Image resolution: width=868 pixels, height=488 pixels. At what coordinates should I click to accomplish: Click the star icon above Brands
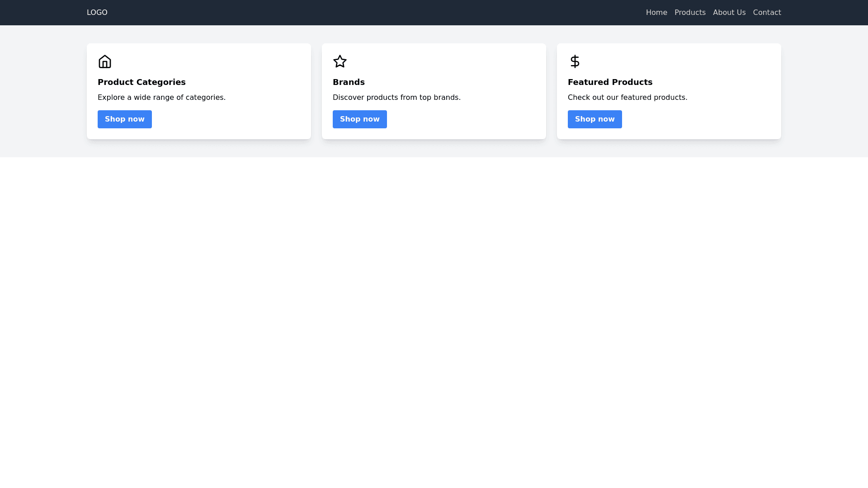[340, 61]
